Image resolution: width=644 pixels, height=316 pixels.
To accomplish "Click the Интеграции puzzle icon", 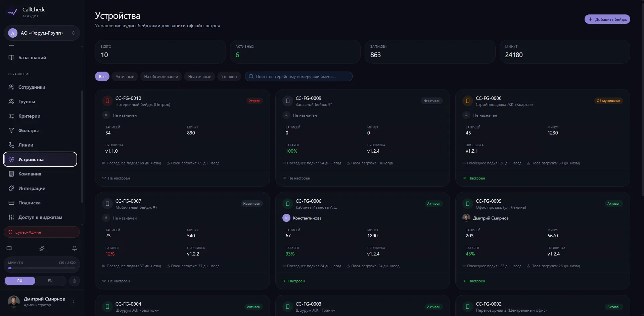I will [x=11, y=188].
